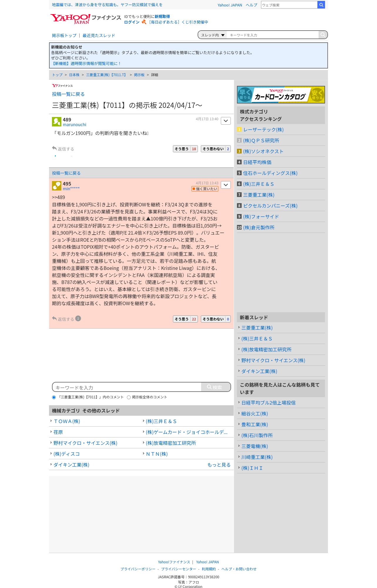The width and height of the screenshot is (377, 588).
Task: Click the small Y!ファイナンス logo above thread title
Action: (x=62, y=86)
